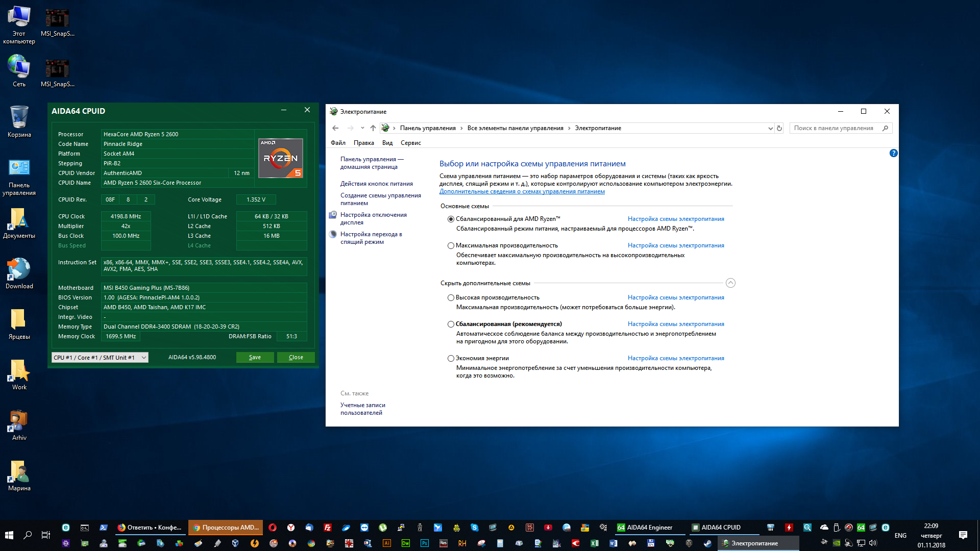Screen dimensions: 980x551
Task: Go up one level with the up arrow
Action: click(373, 128)
